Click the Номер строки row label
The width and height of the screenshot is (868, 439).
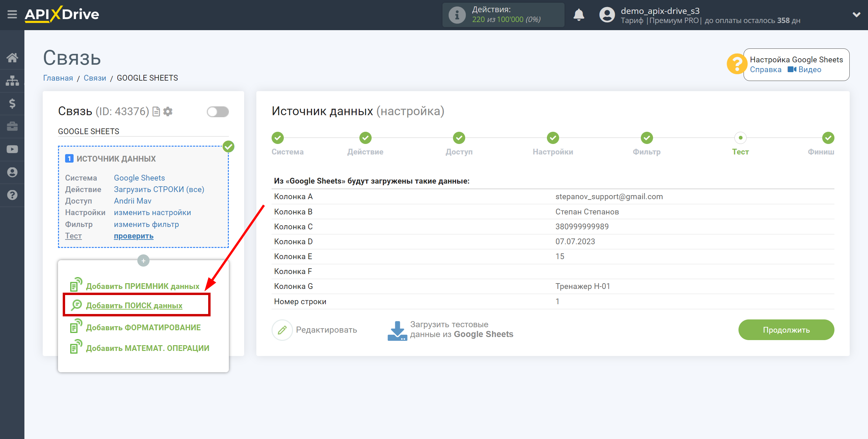tap(300, 301)
